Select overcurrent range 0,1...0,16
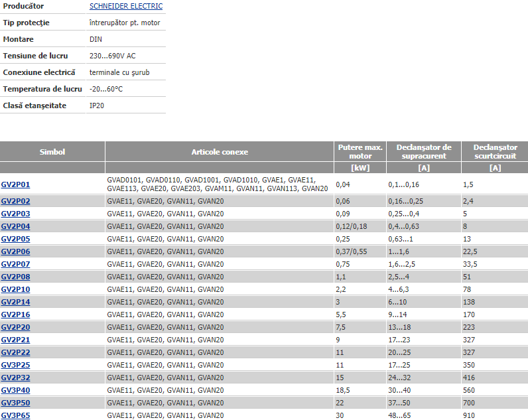The width and height of the screenshot is (528, 420). pos(404,184)
